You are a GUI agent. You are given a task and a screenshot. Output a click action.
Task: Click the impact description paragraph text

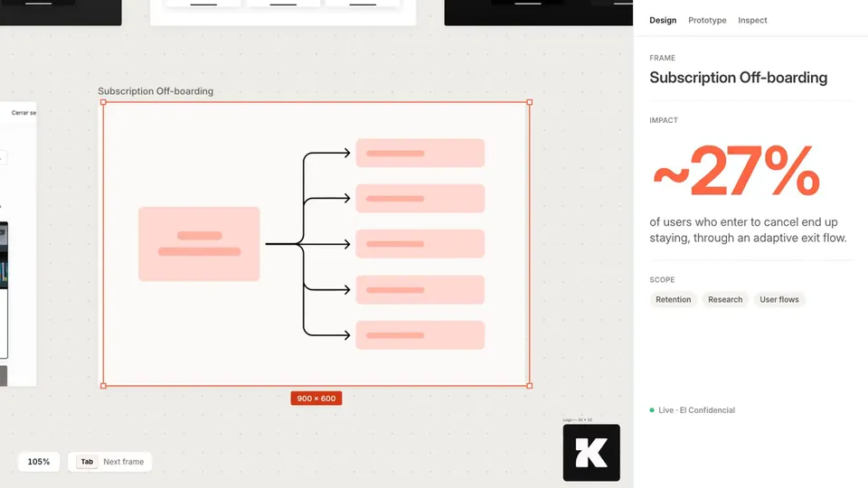[748, 230]
